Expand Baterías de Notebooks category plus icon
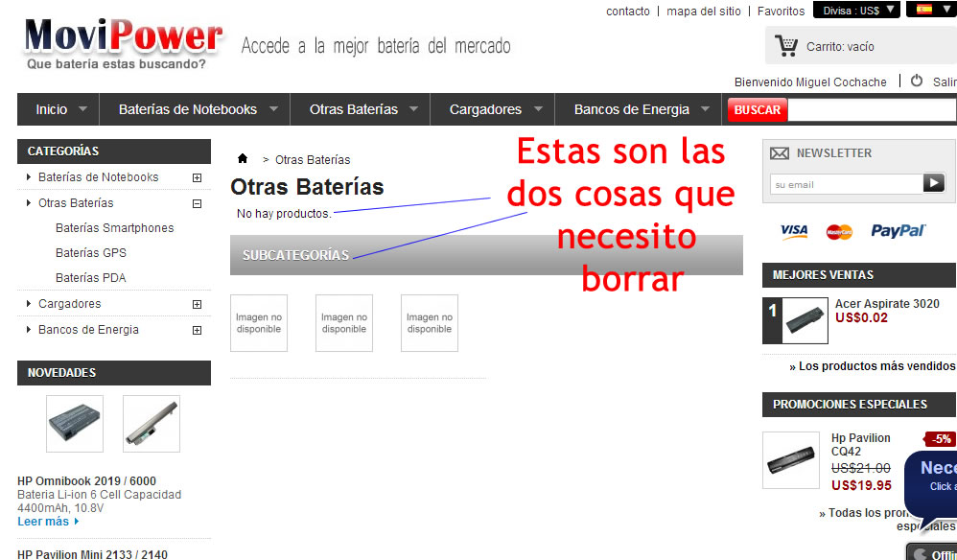This screenshot has height=560, width=957. (x=197, y=177)
